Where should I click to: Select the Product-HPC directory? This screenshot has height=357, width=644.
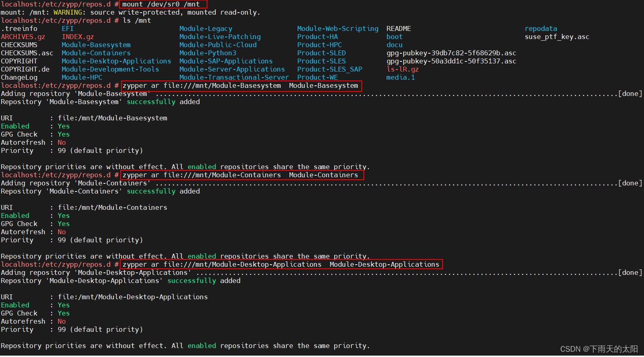[x=320, y=45]
